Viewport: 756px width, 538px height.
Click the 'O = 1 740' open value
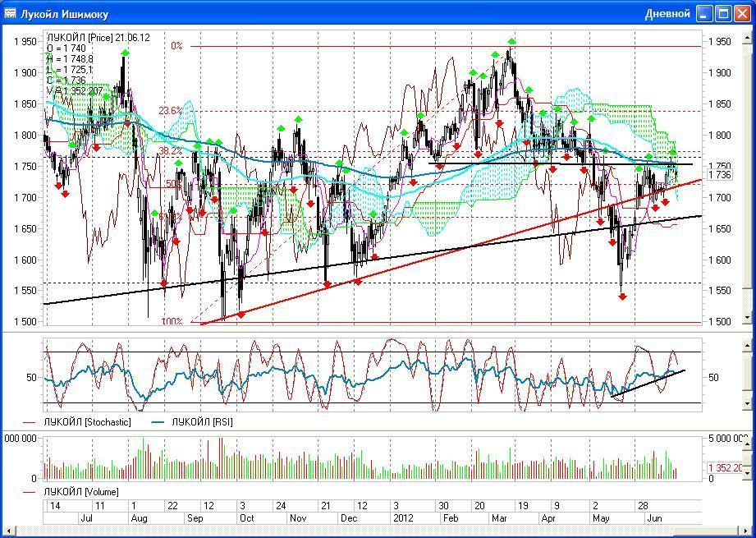[x=66, y=48]
